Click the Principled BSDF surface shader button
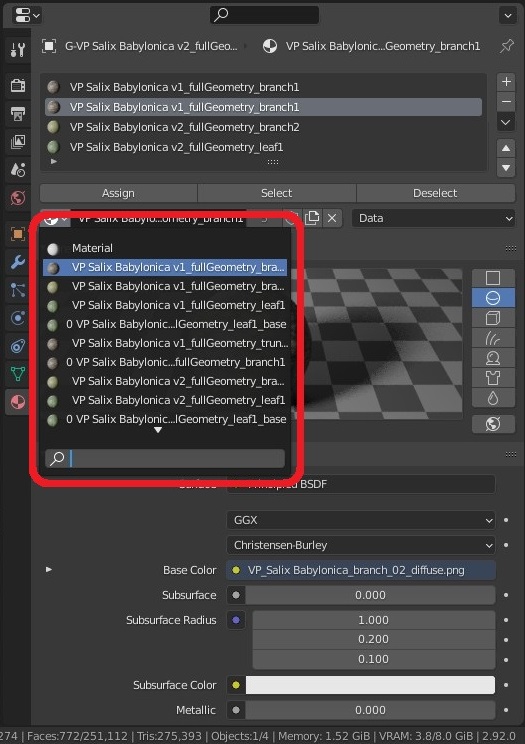Viewport: 525px width, 744px height. (x=361, y=484)
